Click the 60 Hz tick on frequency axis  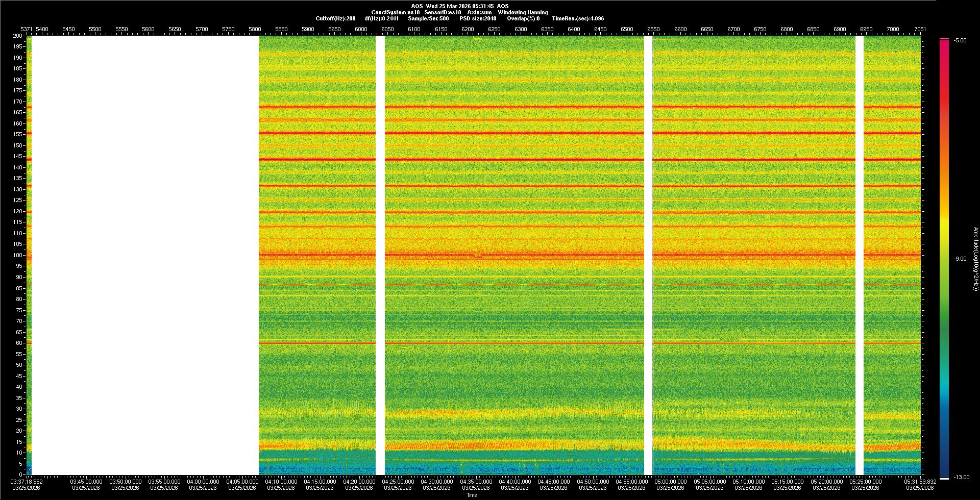tap(19, 343)
